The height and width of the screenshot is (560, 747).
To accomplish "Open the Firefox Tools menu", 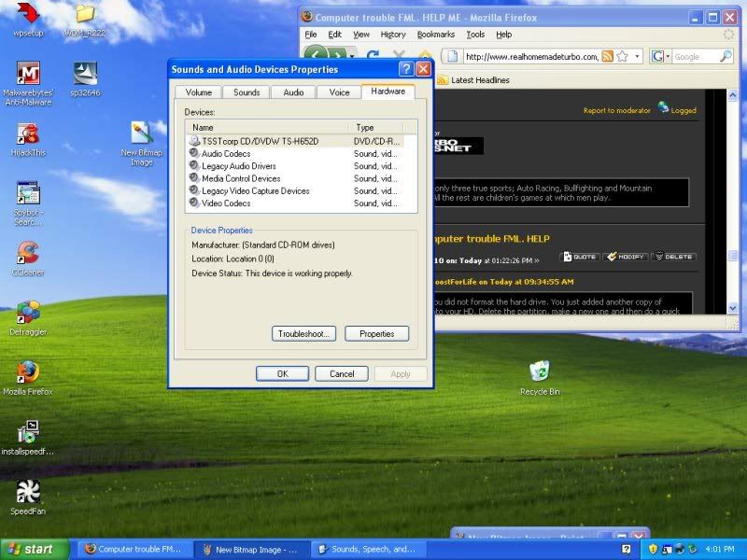I will pos(475,35).
